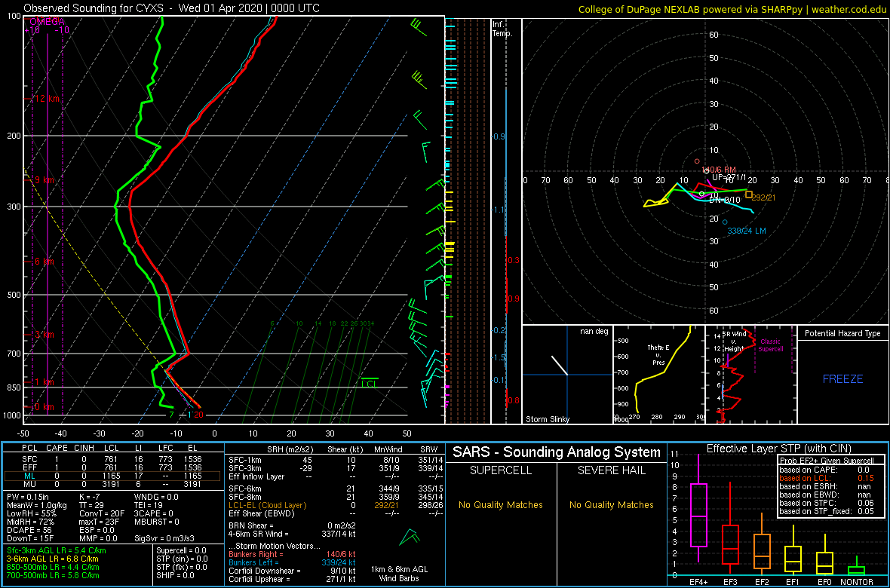The image size is (890, 588).
Task: Click the 'SARS - Sounding Analog System' heading
Action: pos(557,452)
